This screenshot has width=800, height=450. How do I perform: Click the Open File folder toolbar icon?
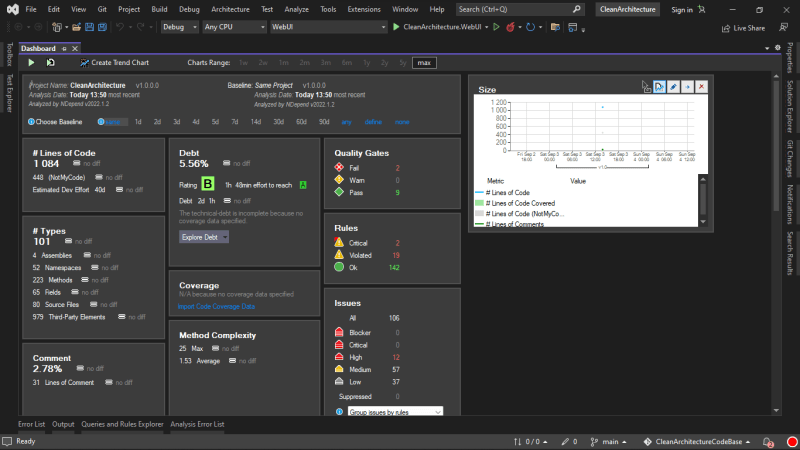(x=76, y=27)
